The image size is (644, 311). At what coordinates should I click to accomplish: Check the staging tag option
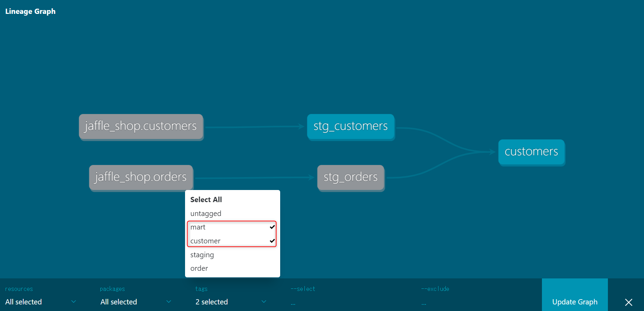[233, 255]
